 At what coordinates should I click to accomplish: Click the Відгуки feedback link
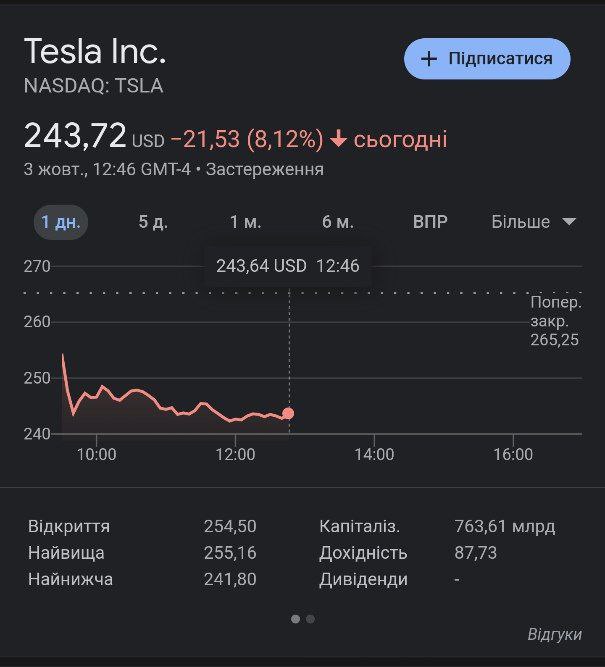[x=554, y=635]
